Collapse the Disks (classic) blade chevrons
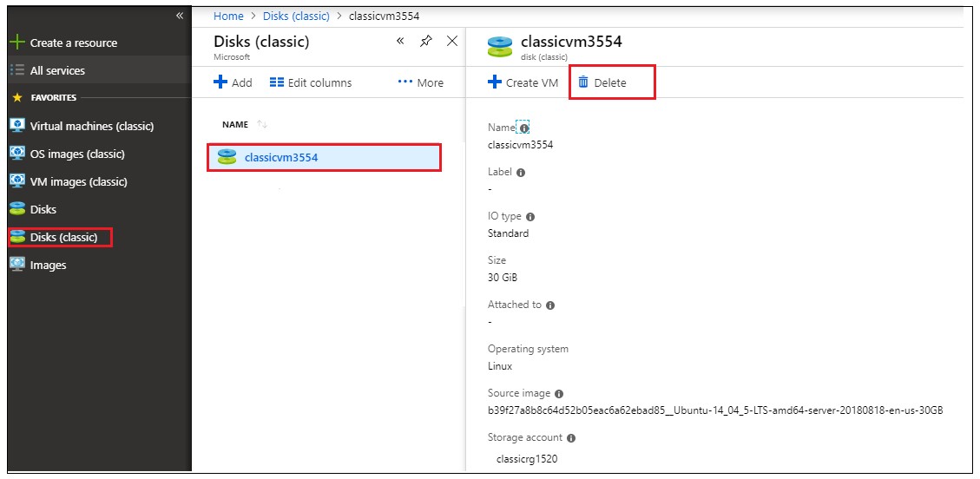This screenshot has width=980, height=479. point(401,41)
